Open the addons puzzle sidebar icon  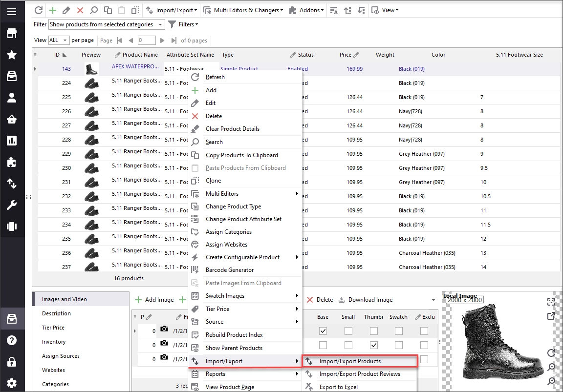[x=12, y=162]
